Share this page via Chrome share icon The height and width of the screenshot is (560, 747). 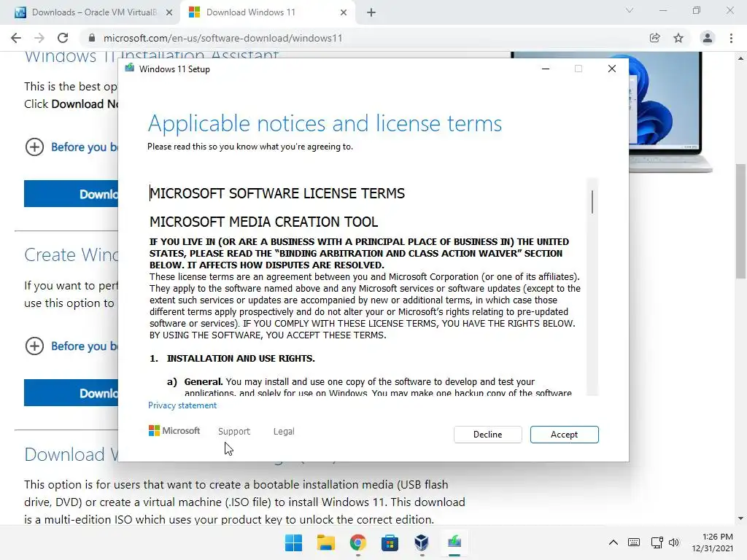[654, 38]
